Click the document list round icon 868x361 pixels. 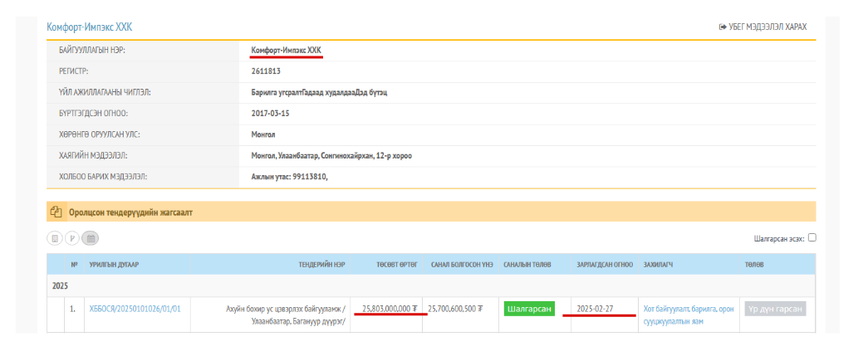(x=55, y=238)
